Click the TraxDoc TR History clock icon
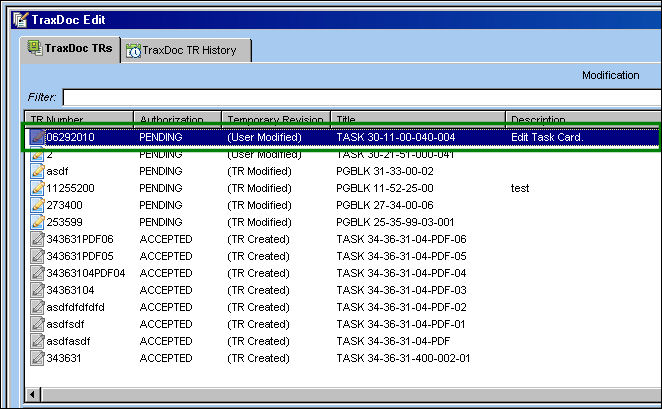The width and height of the screenshot is (662, 409). 133,51
